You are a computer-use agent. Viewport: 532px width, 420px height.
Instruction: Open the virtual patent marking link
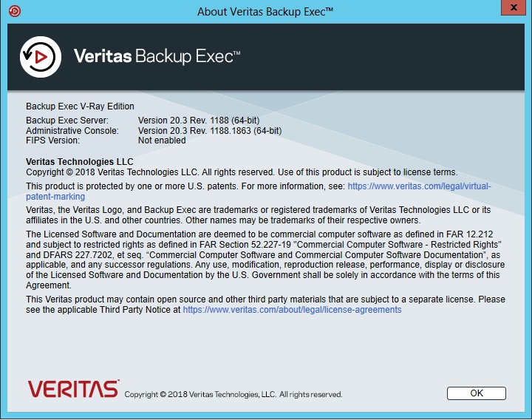click(x=419, y=186)
